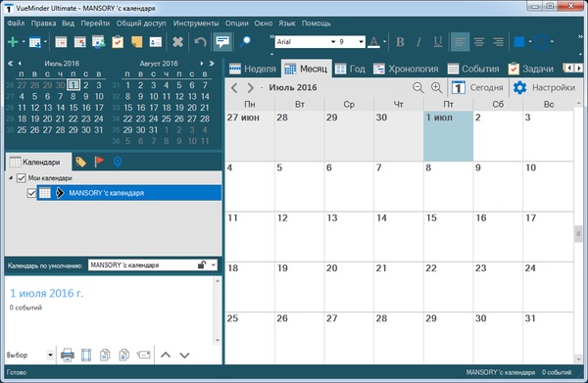The image size is (588, 383).
Task: Collapse the Мои календари tree node
Action: coord(11,178)
